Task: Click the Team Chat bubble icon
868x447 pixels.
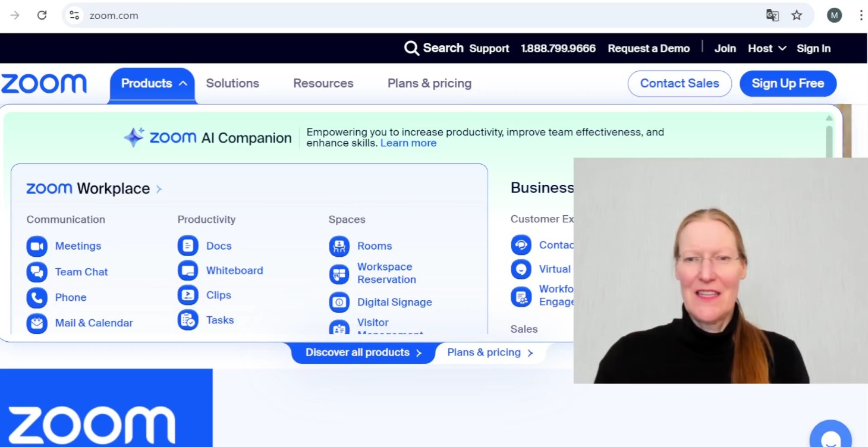Action: (x=37, y=272)
